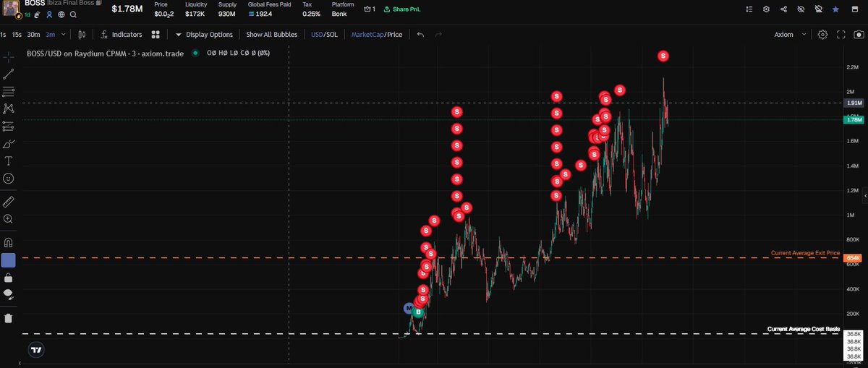Select the 30m timeframe
This screenshot has width=868, height=368.
point(33,34)
